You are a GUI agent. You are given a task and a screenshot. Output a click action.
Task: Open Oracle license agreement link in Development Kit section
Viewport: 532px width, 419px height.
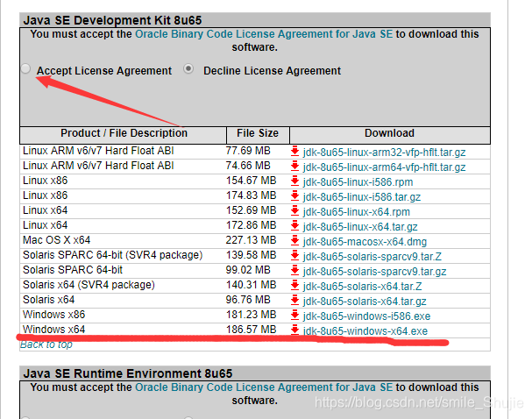[264, 34]
